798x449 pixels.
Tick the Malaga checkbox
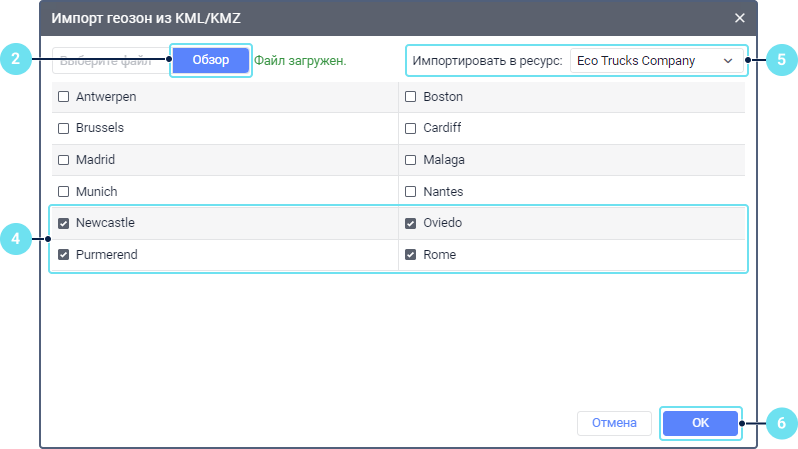pyautogui.click(x=410, y=160)
